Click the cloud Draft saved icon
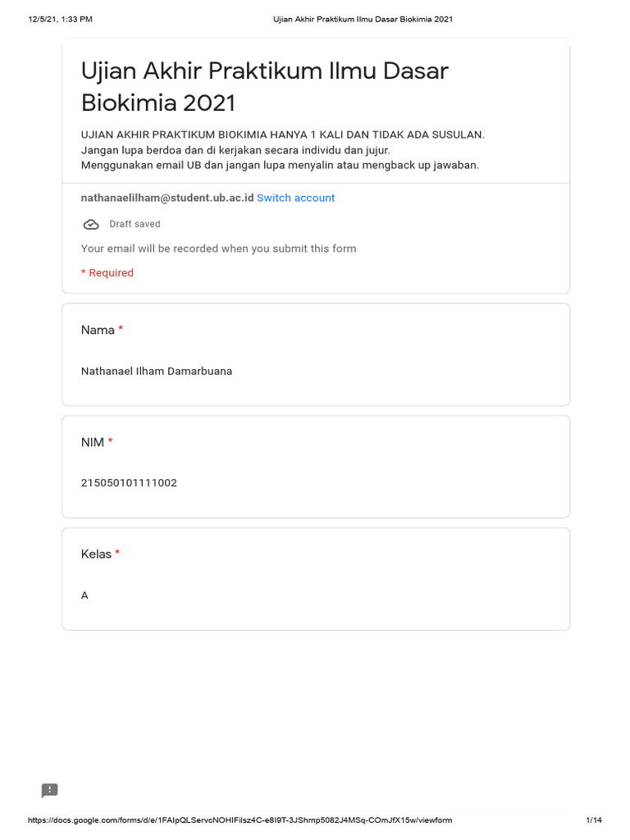630x840 pixels. click(x=91, y=224)
